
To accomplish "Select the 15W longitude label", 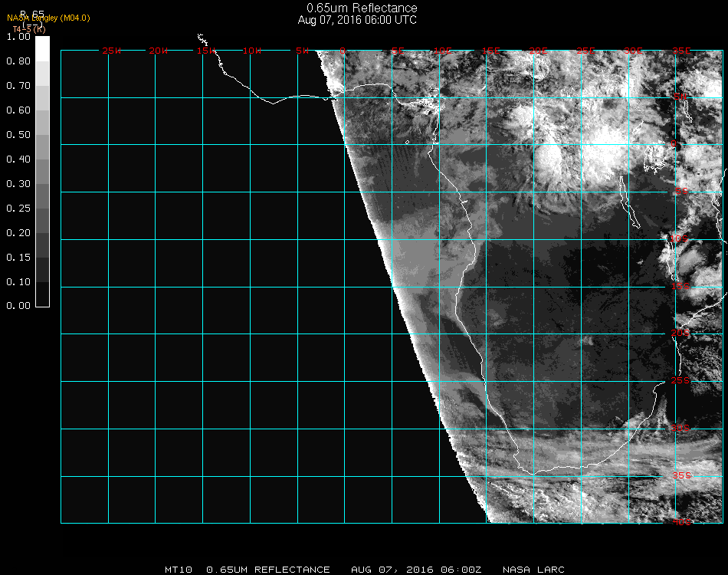I will pos(205,51).
